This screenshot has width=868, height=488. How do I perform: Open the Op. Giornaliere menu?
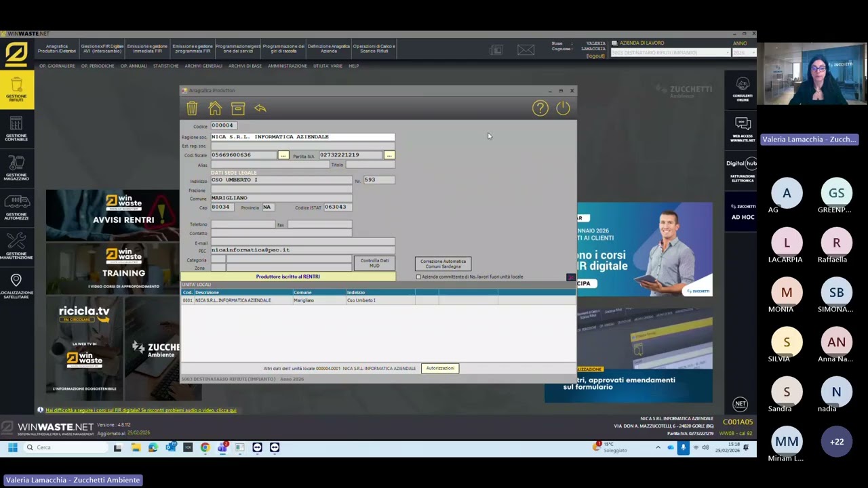click(57, 66)
